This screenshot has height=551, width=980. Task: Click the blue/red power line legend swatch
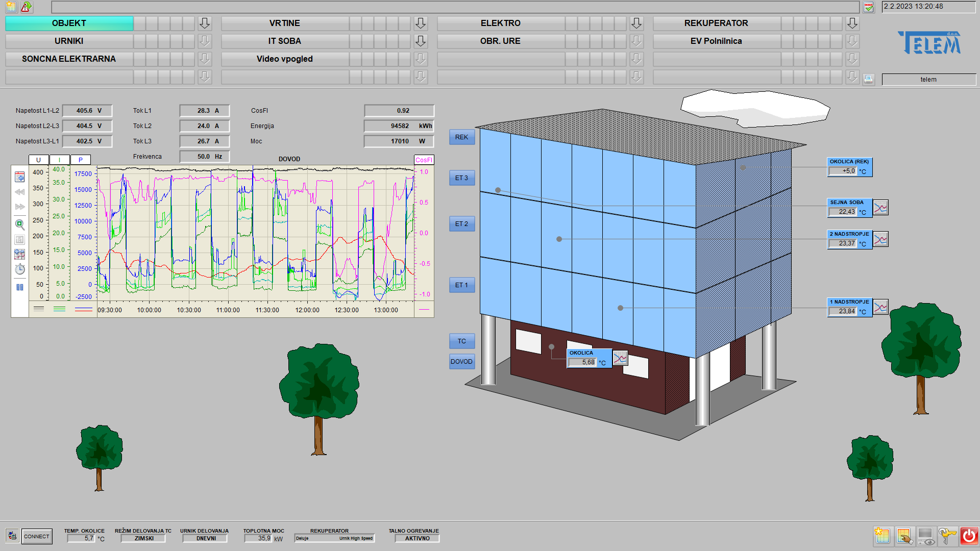84,309
